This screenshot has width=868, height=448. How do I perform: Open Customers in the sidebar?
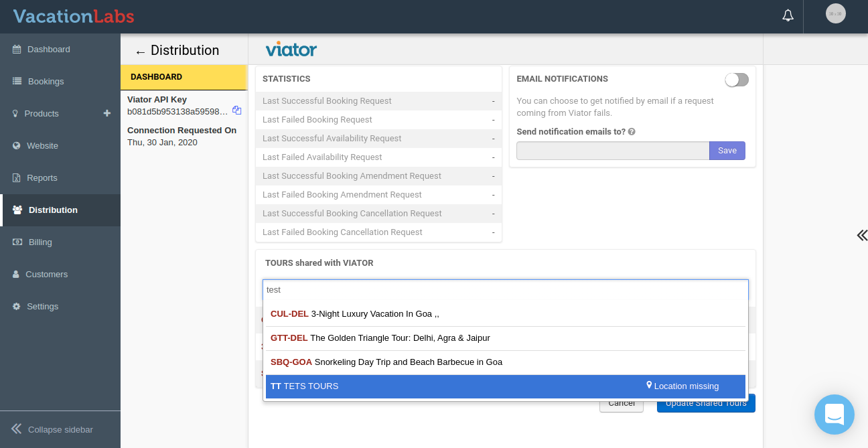click(60, 274)
